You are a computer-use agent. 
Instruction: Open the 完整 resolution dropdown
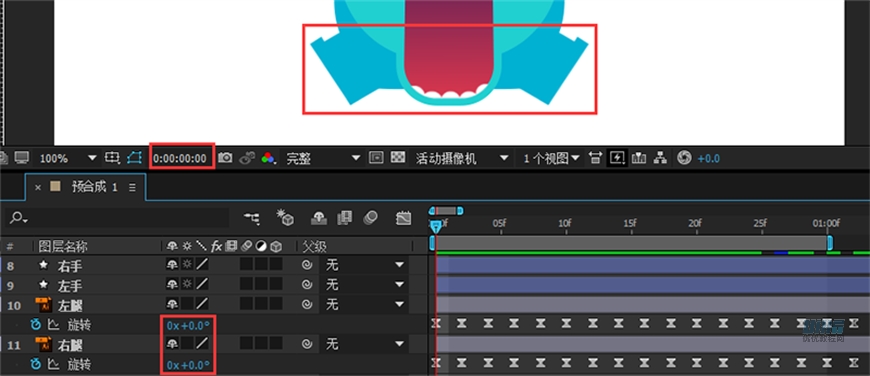[356, 158]
